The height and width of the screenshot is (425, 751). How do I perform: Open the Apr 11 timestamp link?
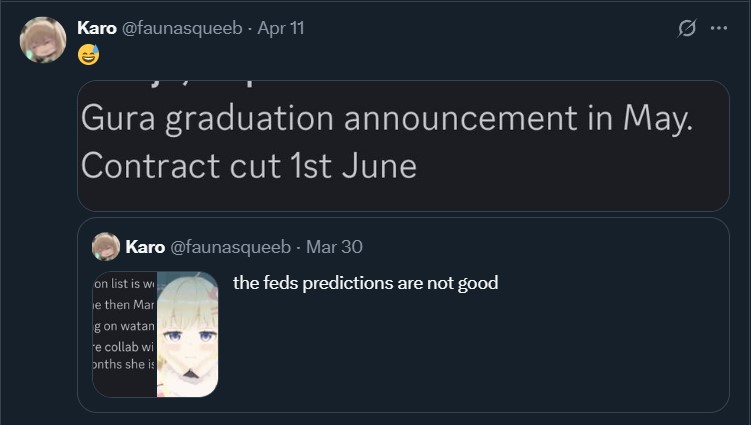[281, 28]
